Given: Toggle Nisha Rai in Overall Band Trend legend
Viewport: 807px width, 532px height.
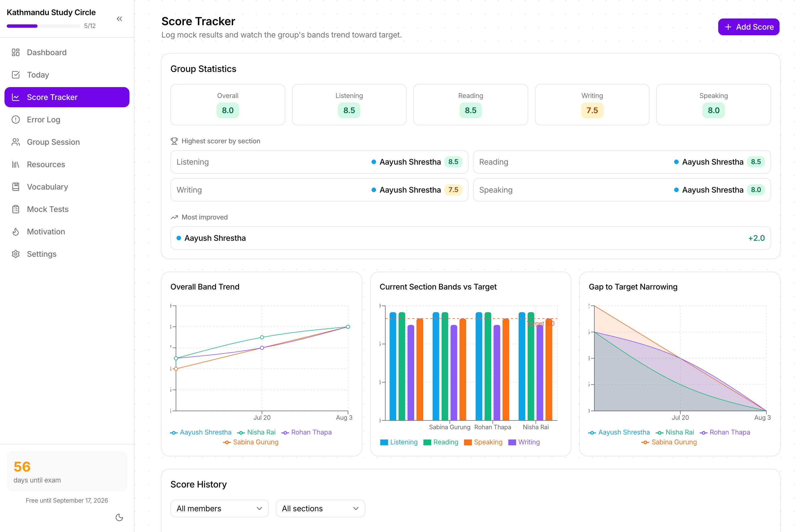Looking at the screenshot, I should (x=256, y=432).
